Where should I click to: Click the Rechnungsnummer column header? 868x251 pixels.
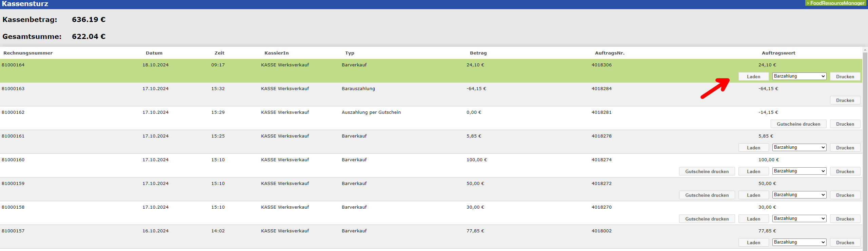(x=28, y=53)
